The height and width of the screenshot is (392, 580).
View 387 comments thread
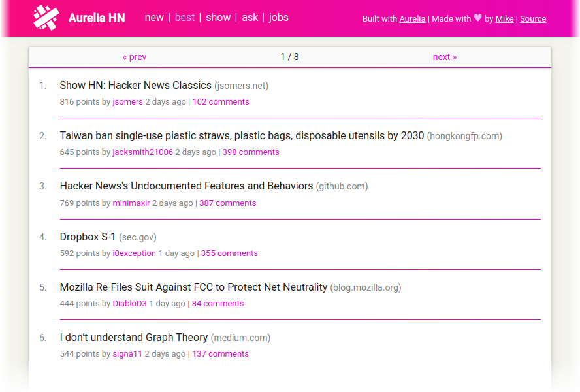pyautogui.click(x=228, y=203)
